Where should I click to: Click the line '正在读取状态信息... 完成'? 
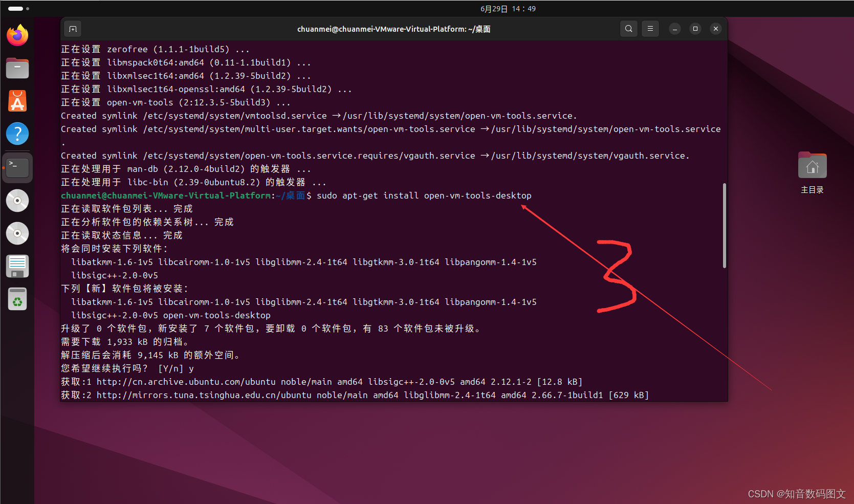click(x=122, y=235)
